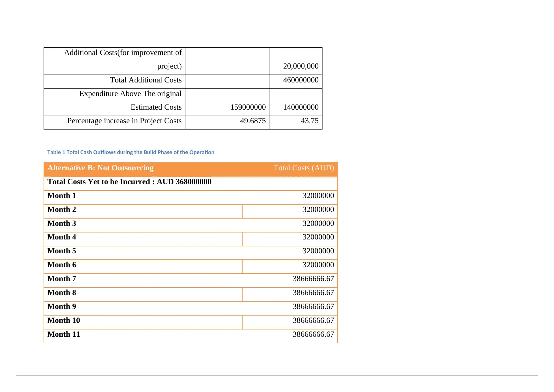Viewport: 554px width, 392px height.
Task: Click the 'Month 4' row label
Action: [62, 237]
